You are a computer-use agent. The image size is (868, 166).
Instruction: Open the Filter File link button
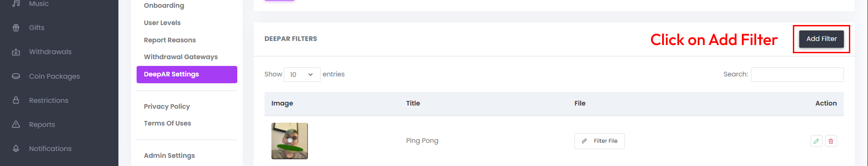pos(599,141)
